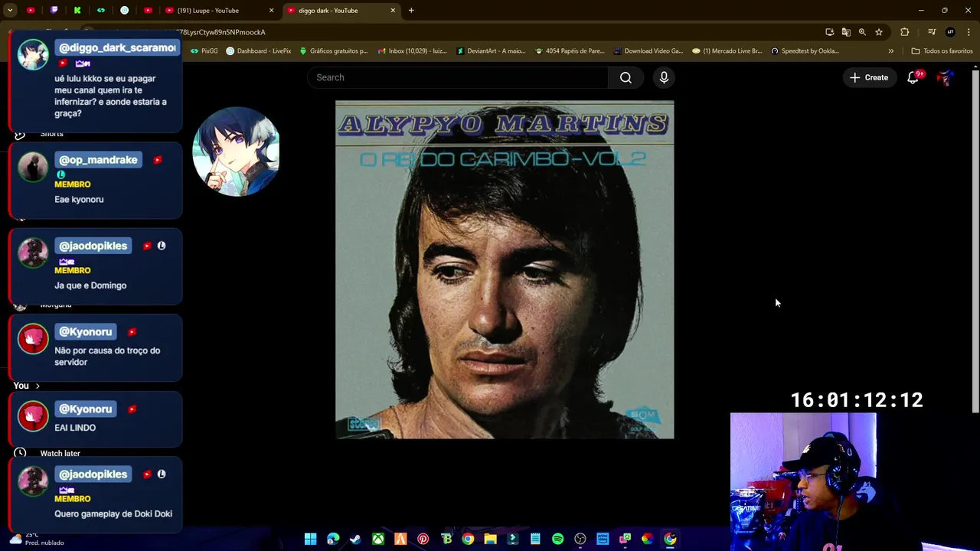Switch to the (191) Luupe - YouTube tab

pos(217,11)
